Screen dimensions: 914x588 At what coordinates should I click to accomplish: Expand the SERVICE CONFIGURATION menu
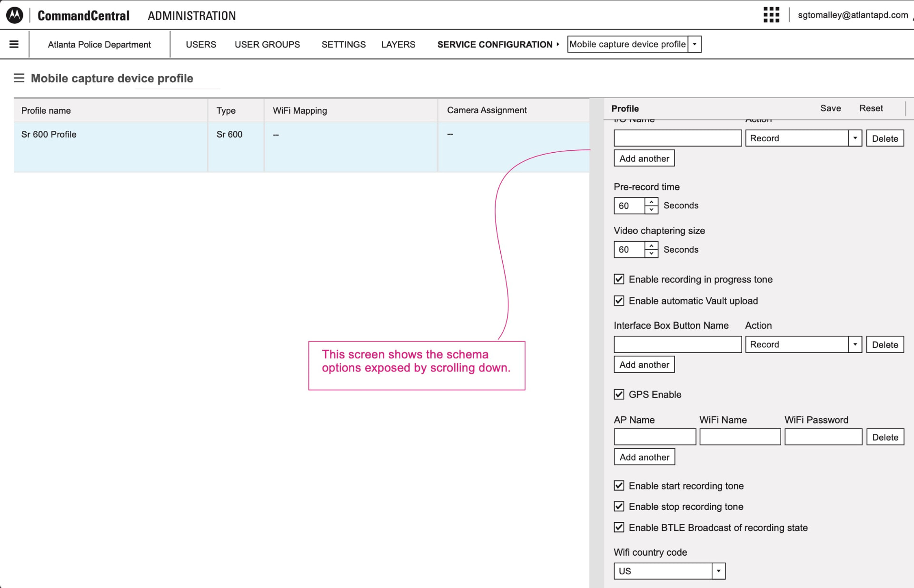point(498,44)
